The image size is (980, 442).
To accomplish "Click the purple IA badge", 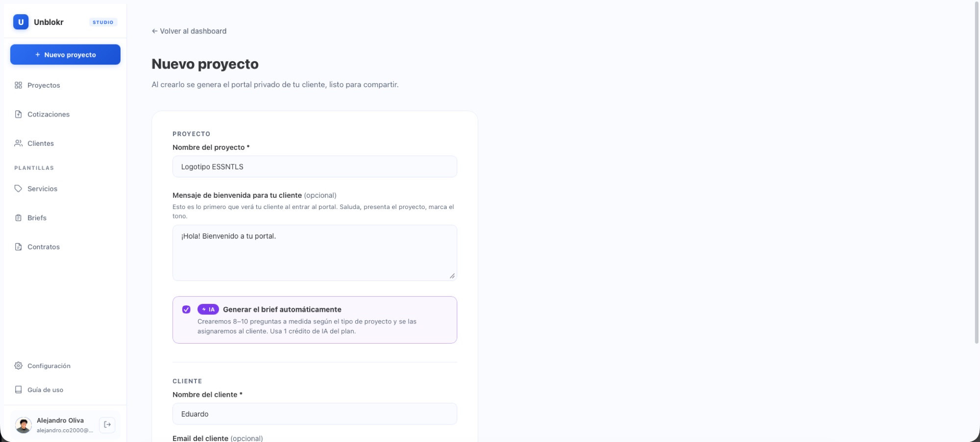I will coord(208,309).
